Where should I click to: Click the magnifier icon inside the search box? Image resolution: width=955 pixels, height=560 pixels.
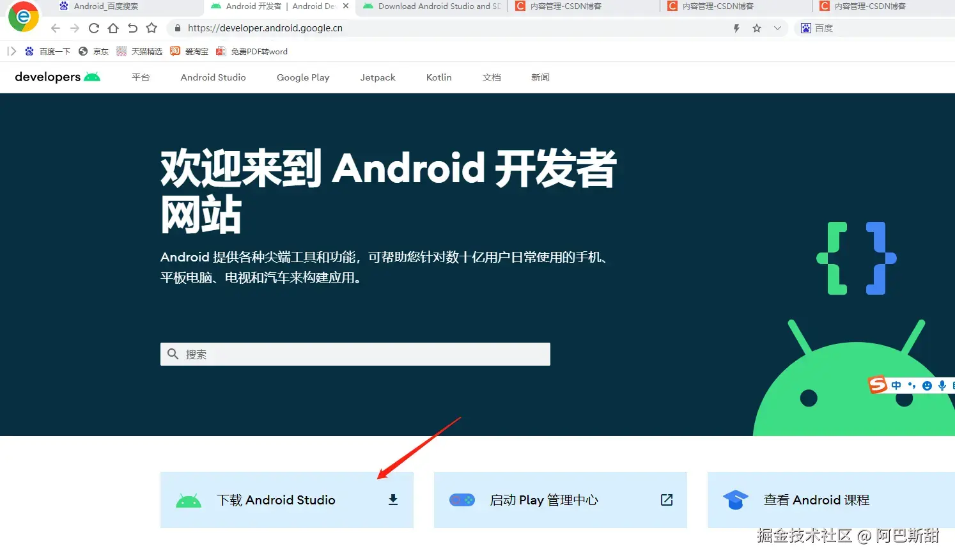pos(173,354)
